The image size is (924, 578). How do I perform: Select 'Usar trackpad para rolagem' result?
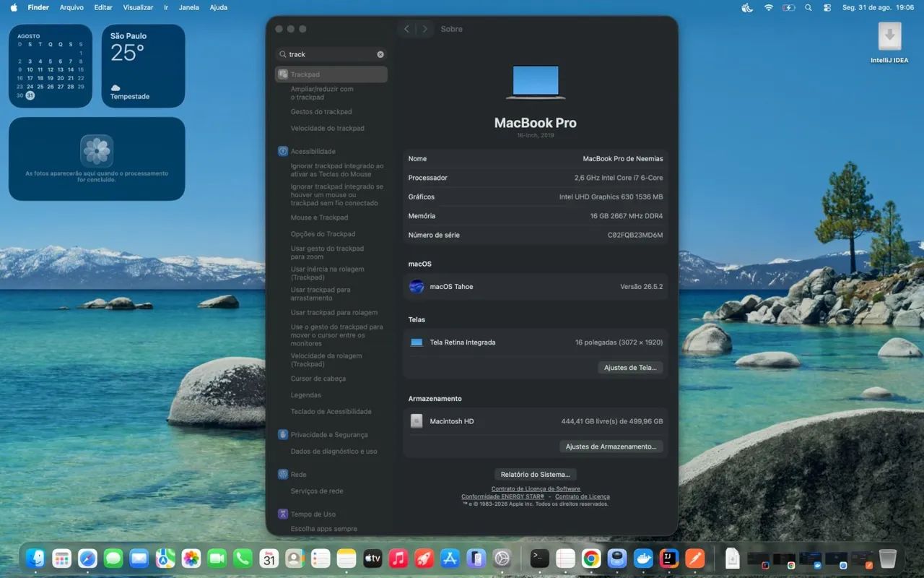[x=334, y=313]
